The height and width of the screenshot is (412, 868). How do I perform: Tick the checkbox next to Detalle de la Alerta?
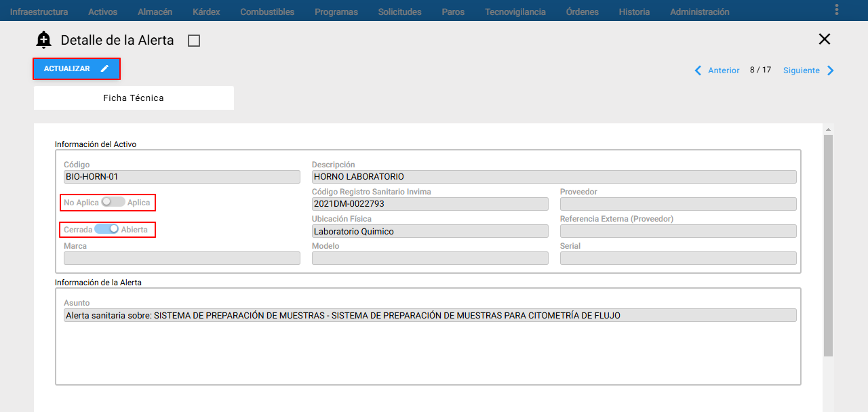[194, 41]
